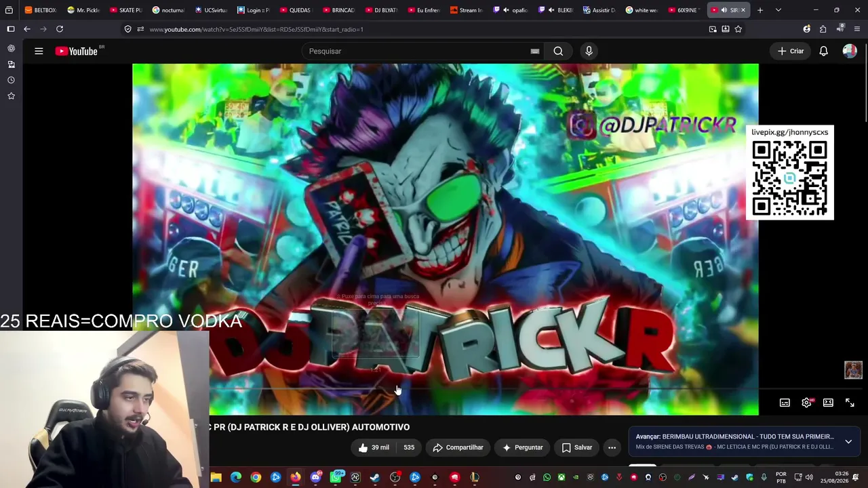Enter fullscreen in the video player
The width and height of the screenshot is (868, 488).
850,403
